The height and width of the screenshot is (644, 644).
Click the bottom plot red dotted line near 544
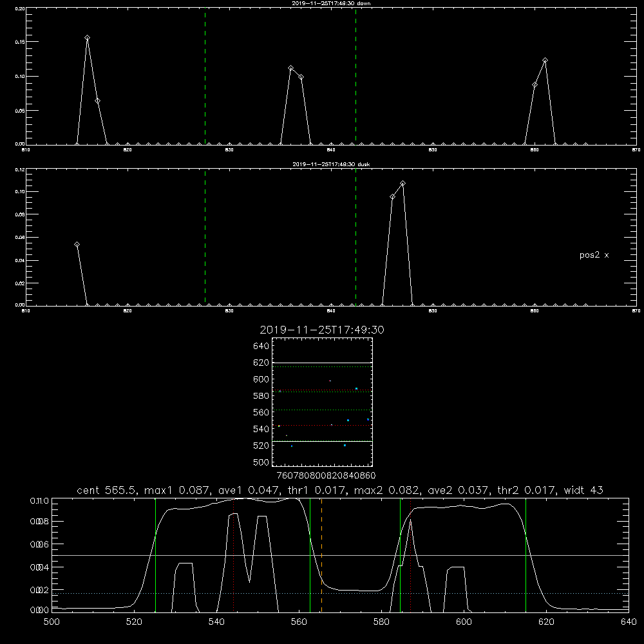(234, 555)
